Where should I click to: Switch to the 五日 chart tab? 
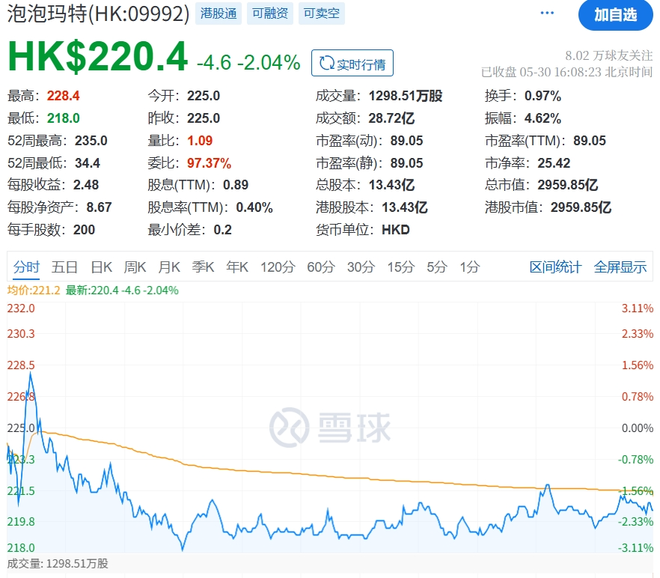pos(65,267)
